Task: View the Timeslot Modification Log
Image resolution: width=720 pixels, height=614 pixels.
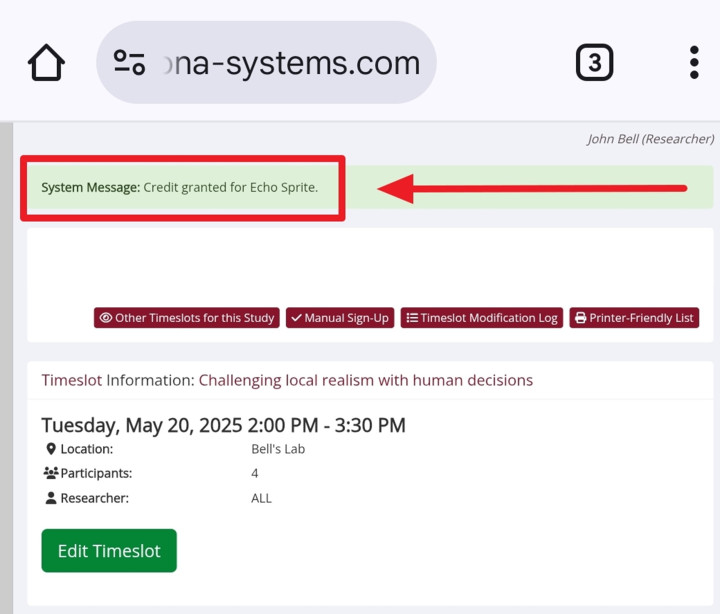Action: [x=482, y=318]
